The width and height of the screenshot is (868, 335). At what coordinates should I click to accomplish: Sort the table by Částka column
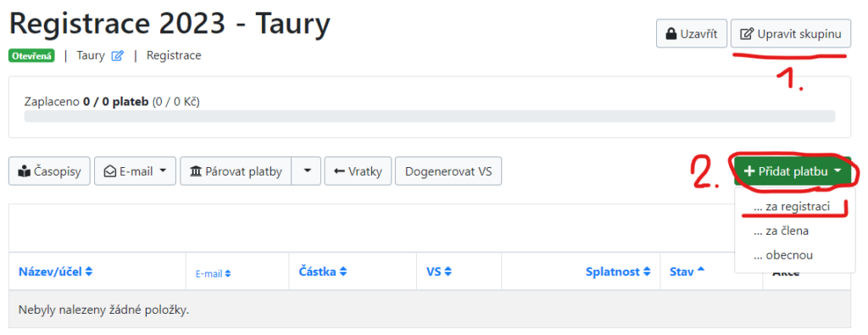[x=323, y=272]
